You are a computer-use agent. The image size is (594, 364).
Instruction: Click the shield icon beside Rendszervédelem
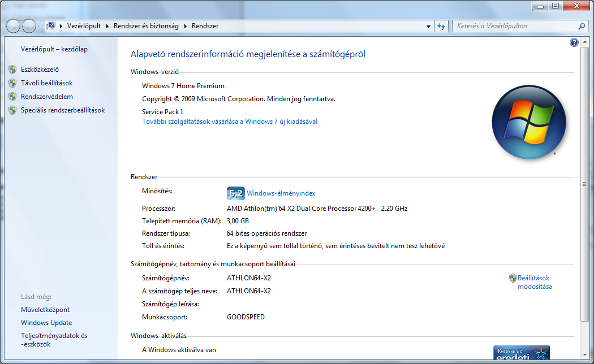pos(12,97)
